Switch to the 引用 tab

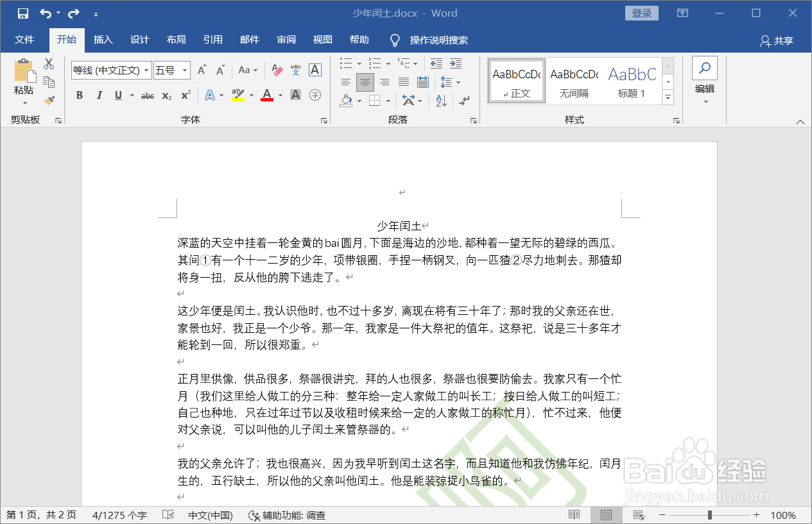point(212,40)
